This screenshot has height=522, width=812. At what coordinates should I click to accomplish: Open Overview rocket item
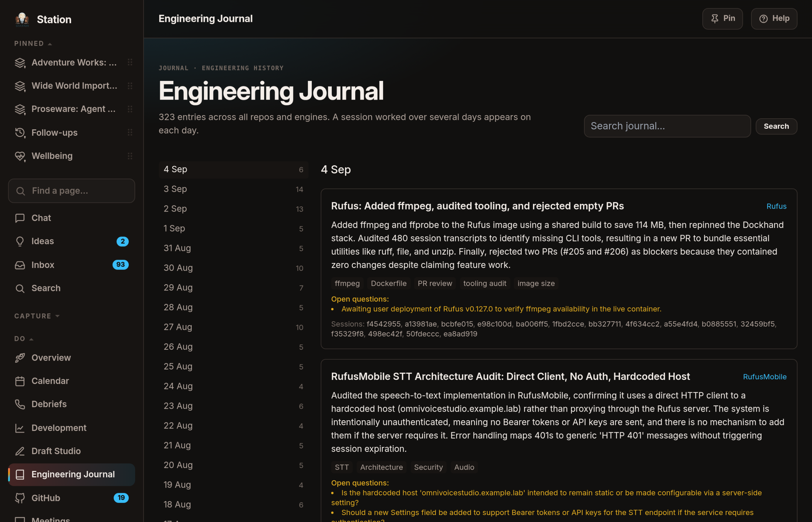click(72, 358)
